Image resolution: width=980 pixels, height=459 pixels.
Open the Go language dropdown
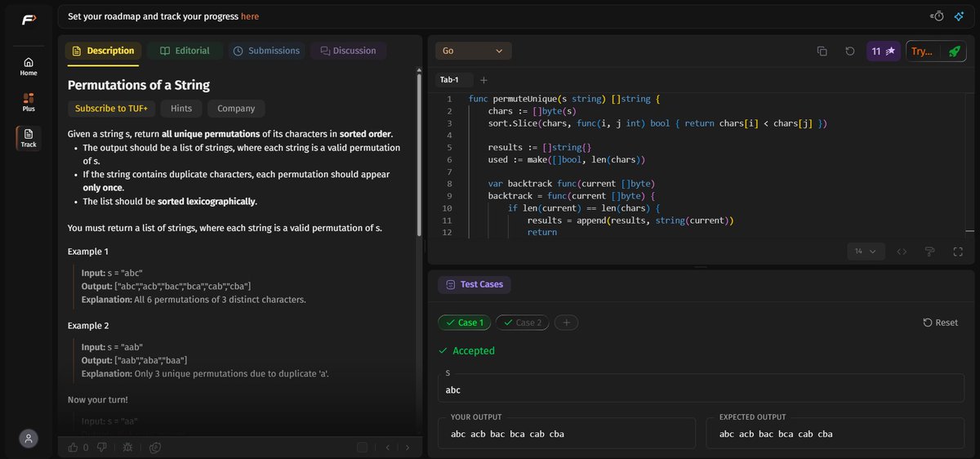coord(473,51)
